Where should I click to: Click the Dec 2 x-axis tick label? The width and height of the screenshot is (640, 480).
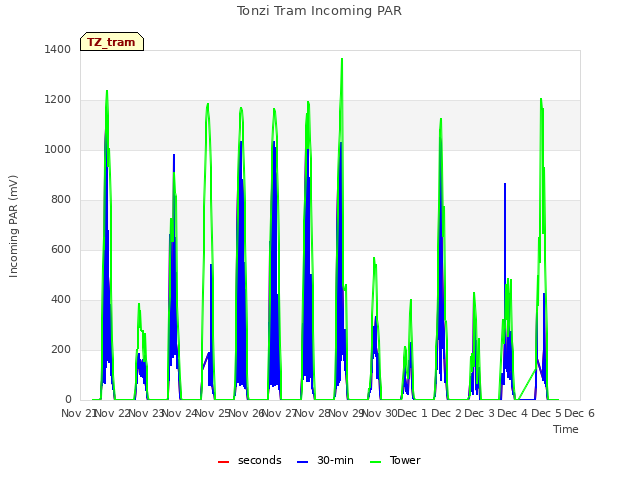click(x=446, y=413)
